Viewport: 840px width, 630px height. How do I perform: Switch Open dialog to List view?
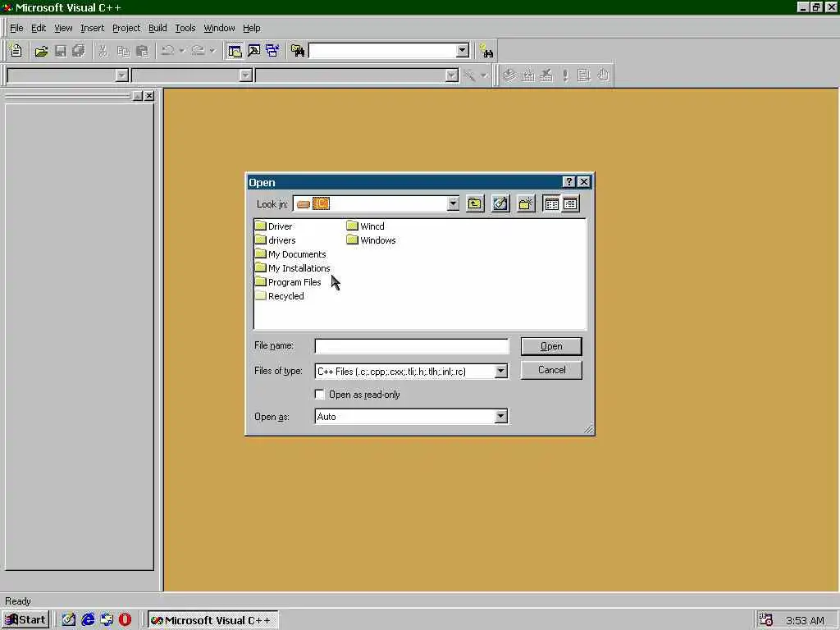(551, 203)
